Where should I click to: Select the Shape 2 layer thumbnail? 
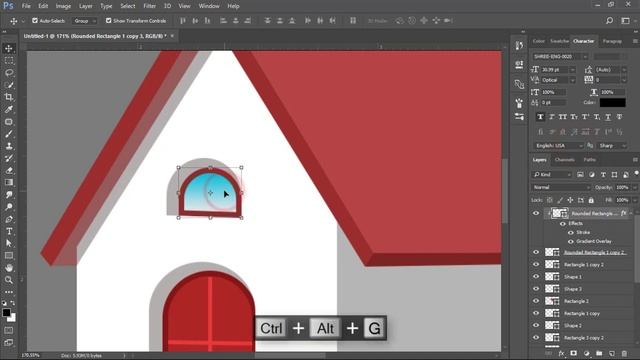(x=552, y=326)
